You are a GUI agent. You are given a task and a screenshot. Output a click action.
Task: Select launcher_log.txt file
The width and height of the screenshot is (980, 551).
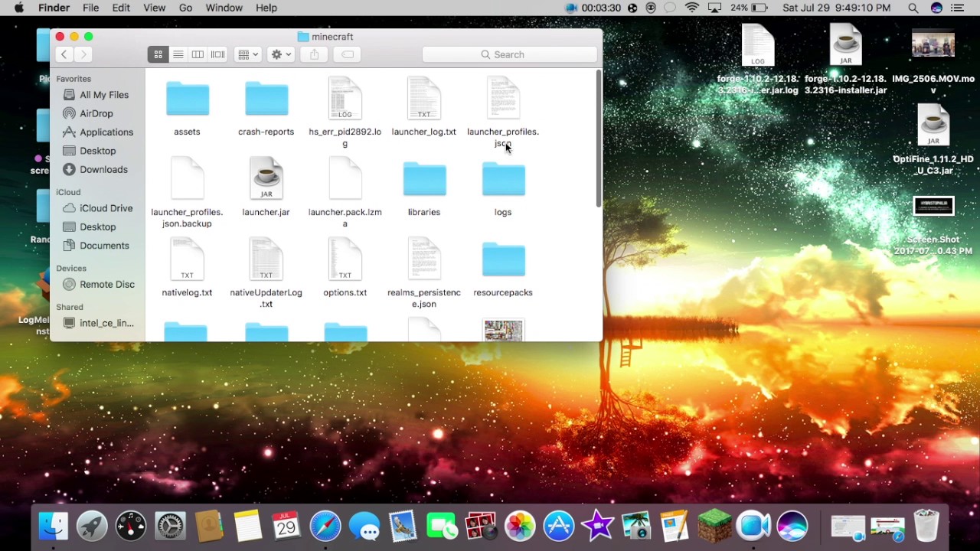(x=424, y=99)
